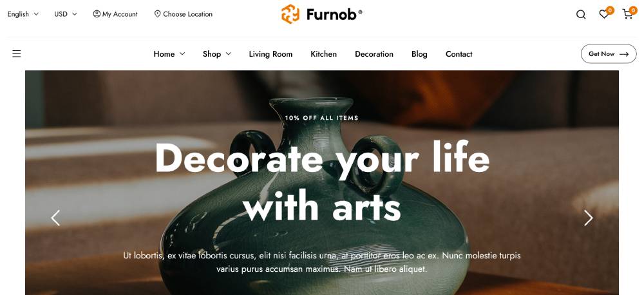
Task: View the wishlist heart icon
Action: [604, 14]
